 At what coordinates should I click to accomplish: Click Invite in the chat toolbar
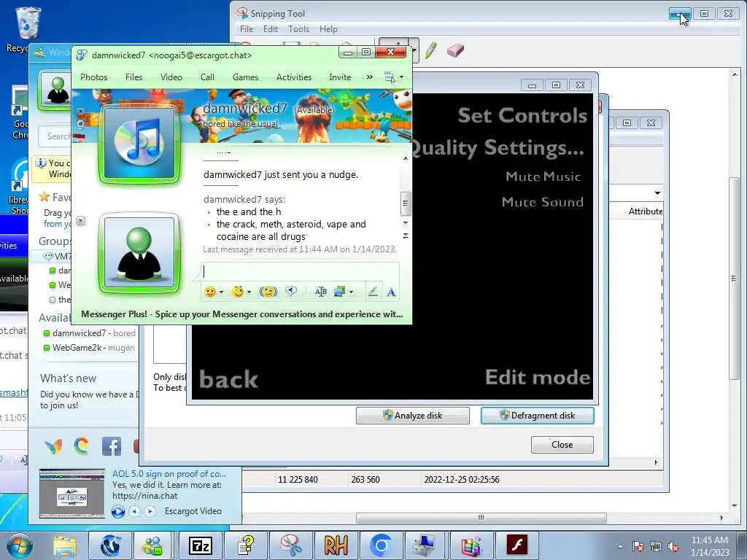coord(340,77)
